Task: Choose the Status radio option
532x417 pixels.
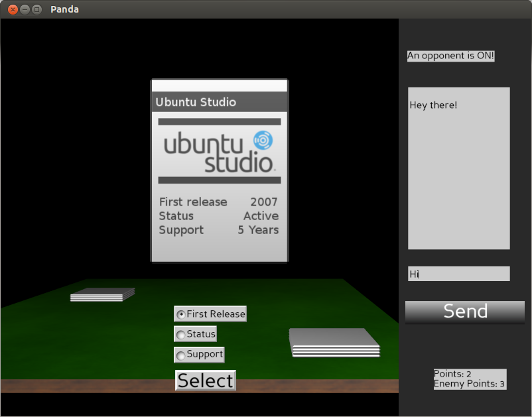Action: pyautogui.click(x=196, y=334)
